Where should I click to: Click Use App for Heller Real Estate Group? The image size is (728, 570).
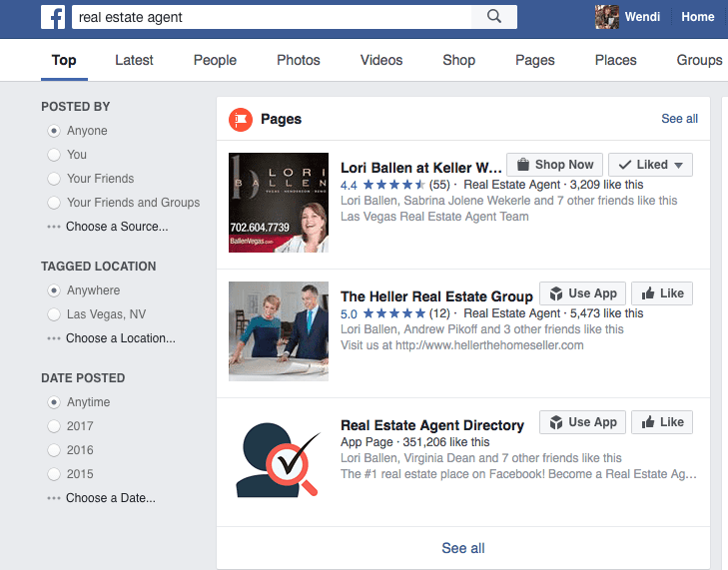[x=582, y=293]
